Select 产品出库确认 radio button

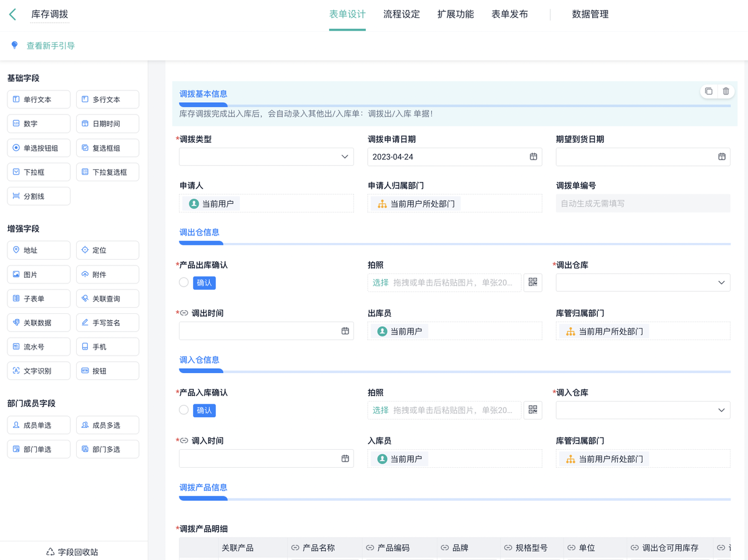click(184, 282)
